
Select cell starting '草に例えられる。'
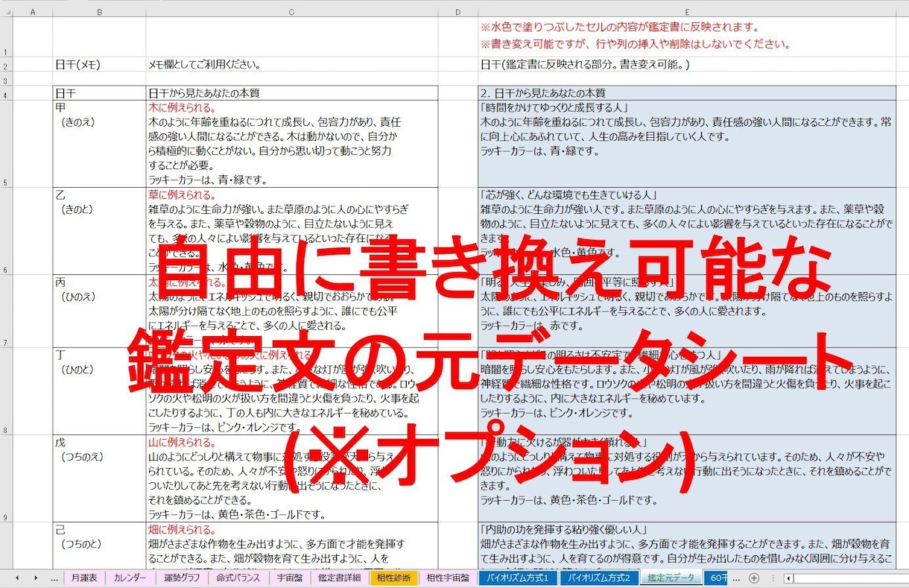click(x=291, y=231)
